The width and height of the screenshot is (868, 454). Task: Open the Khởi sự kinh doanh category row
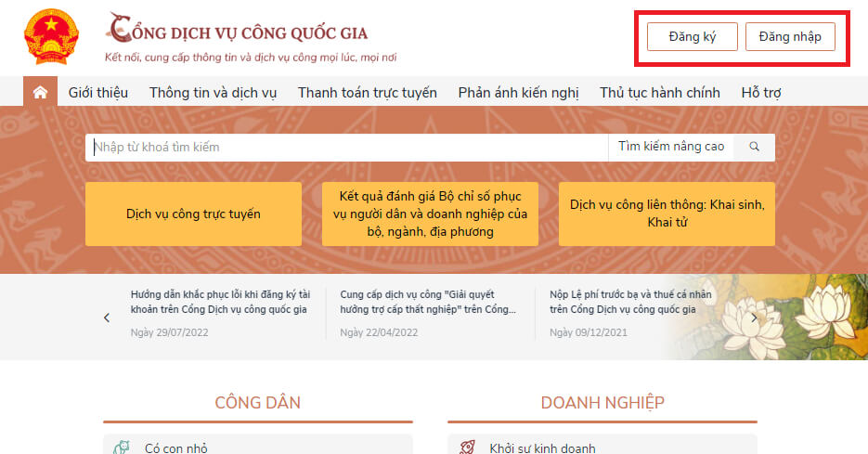602,445
